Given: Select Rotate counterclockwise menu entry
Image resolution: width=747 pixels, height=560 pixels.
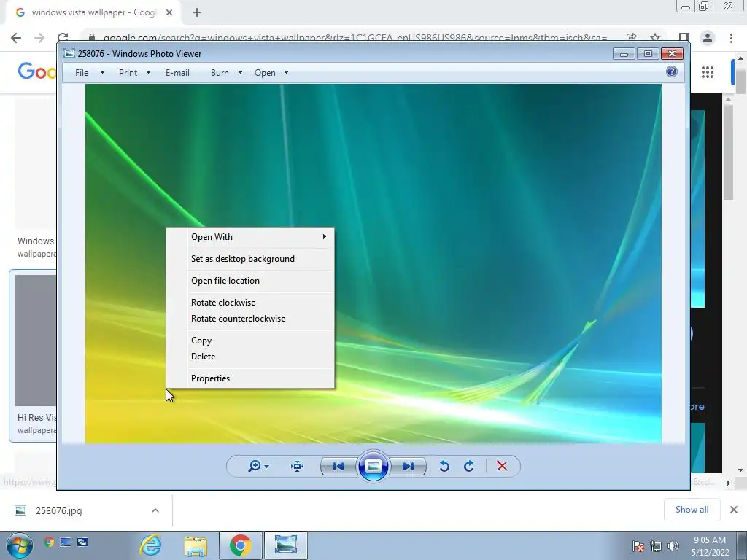Looking at the screenshot, I should coord(250,319).
